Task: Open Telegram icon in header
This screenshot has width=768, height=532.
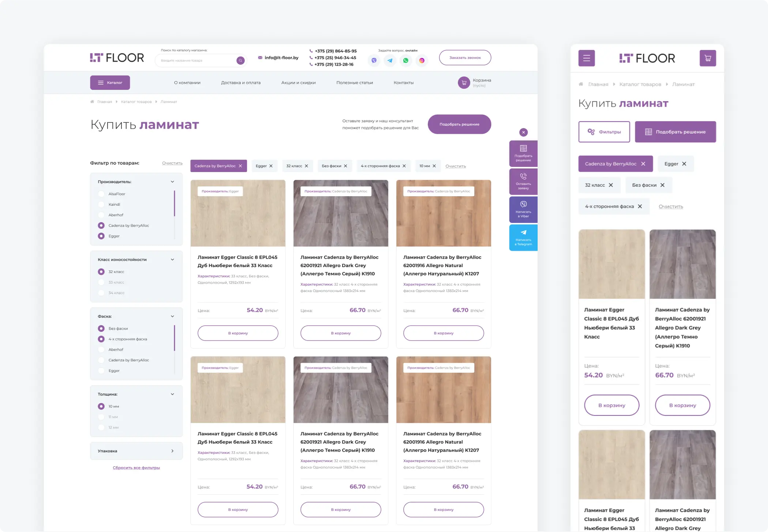Action: point(390,61)
